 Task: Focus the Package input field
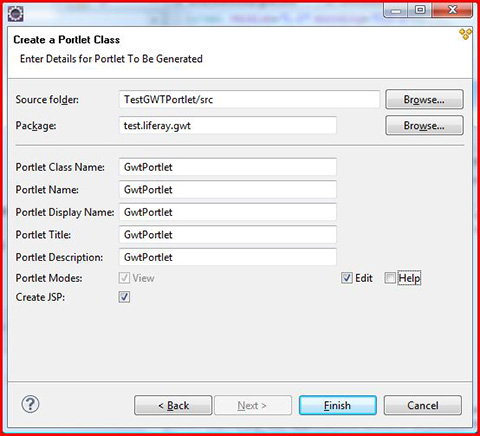[228, 125]
